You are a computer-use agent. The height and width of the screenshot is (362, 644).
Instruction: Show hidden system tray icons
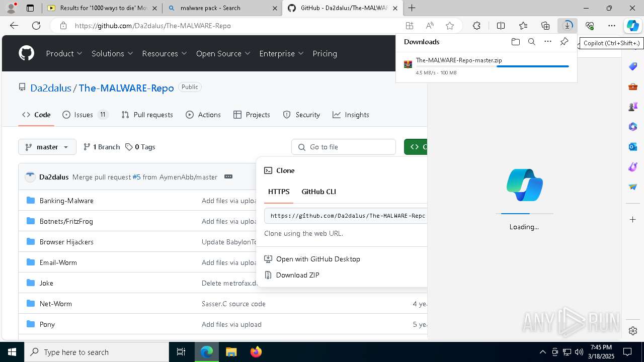pos(542,352)
